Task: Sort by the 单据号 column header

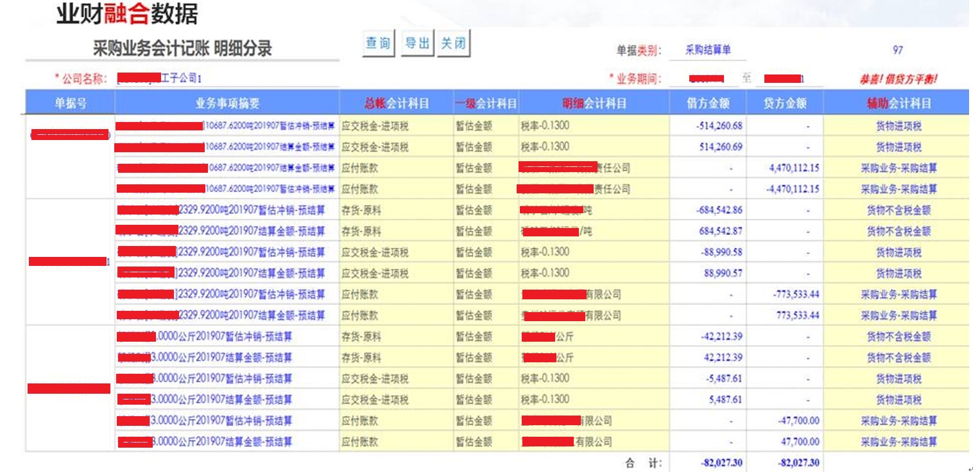Action: click(71, 103)
